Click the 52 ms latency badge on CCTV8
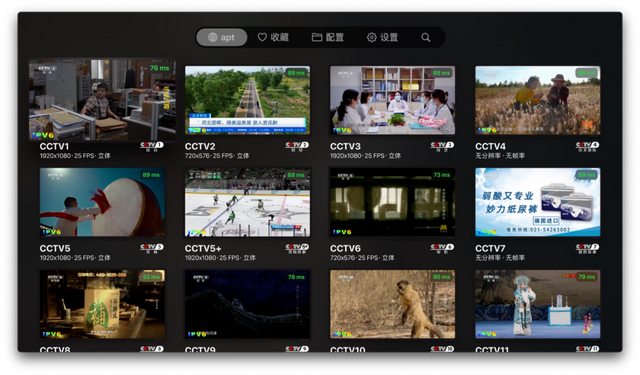640x375 pixels. [x=151, y=277]
